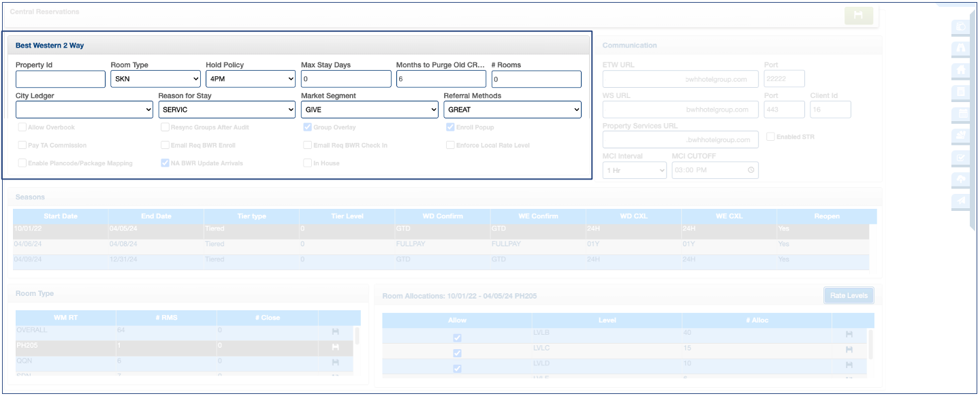Click the green save icon at top
Screen dimensions: 980x396
click(858, 16)
